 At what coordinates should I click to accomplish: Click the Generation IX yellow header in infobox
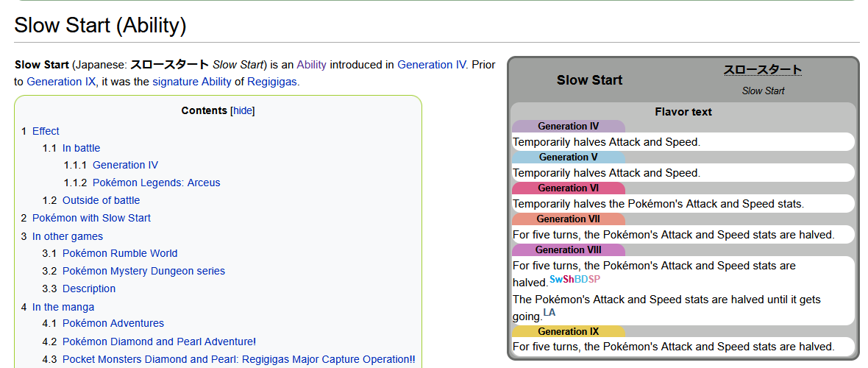[568, 332]
